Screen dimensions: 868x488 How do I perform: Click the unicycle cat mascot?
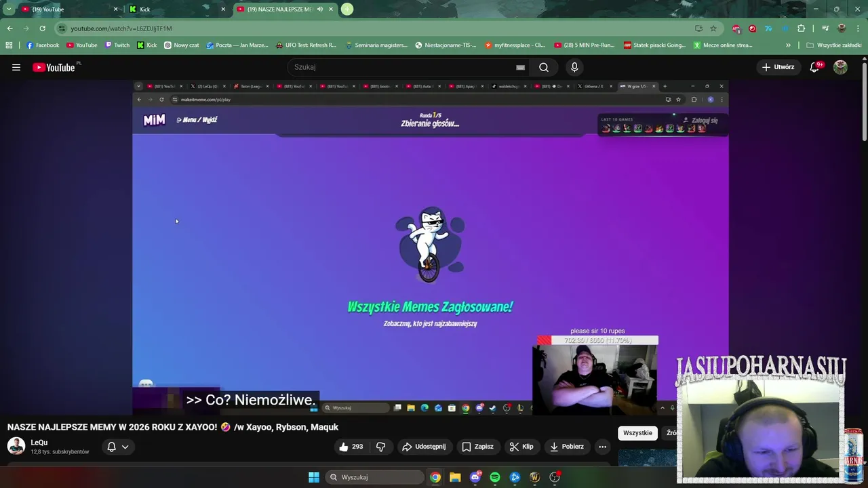click(x=430, y=244)
